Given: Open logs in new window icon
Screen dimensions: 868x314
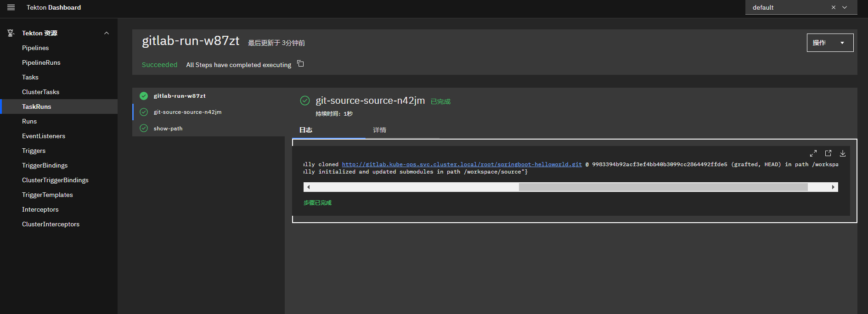Looking at the screenshot, I should tap(828, 153).
